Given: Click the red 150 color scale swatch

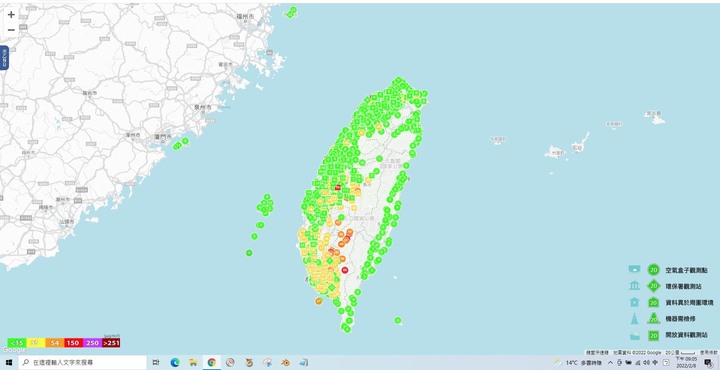Looking at the screenshot, I should tap(73, 343).
